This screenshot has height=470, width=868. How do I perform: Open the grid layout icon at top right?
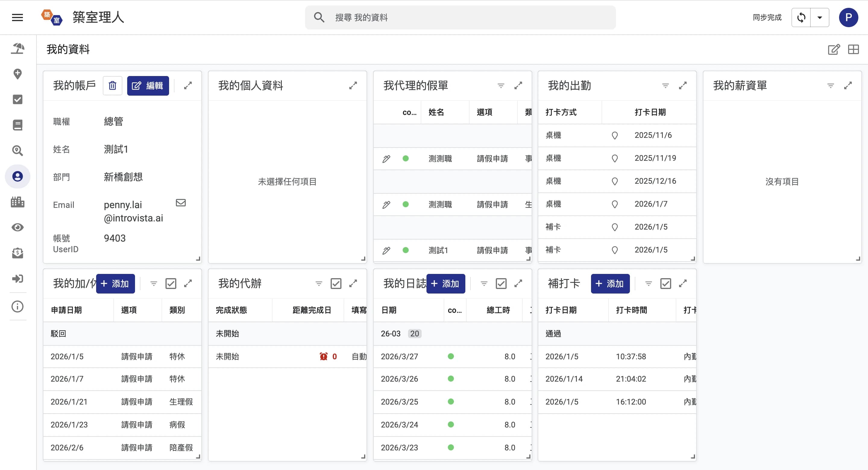[853, 49]
